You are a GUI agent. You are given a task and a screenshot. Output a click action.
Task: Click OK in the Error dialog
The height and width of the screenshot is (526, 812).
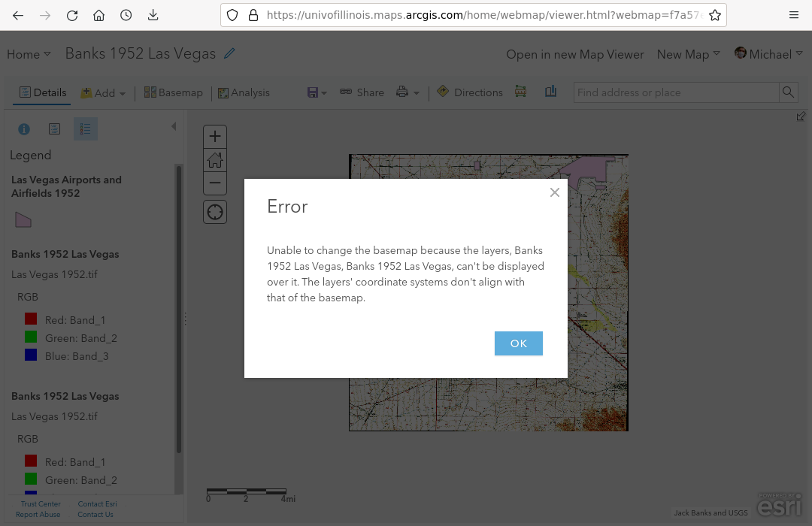click(x=518, y=343)
